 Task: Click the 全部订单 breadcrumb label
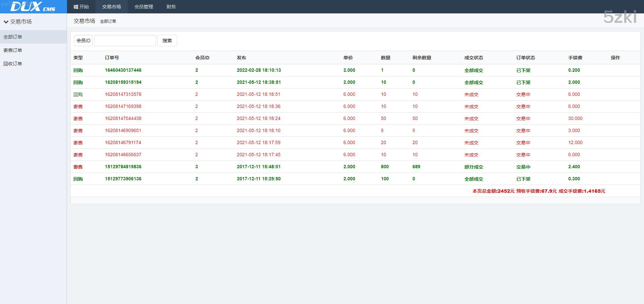(x=108, y=21)
